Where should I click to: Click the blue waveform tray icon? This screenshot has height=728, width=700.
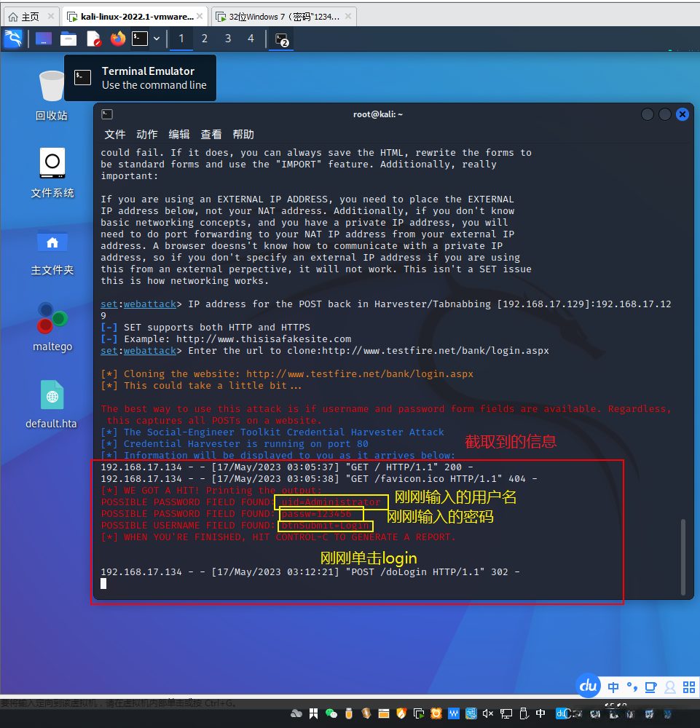(x=453, y=713)
